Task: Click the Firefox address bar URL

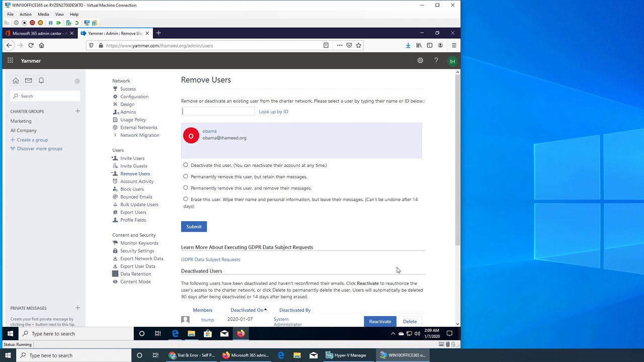Action: click(x=159, y=45)
